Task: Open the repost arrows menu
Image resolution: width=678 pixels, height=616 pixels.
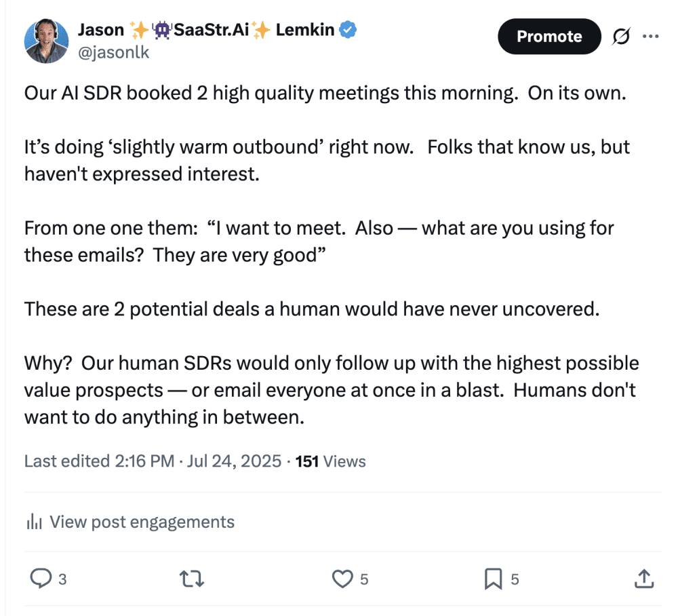Action: [x=191, y=579]
